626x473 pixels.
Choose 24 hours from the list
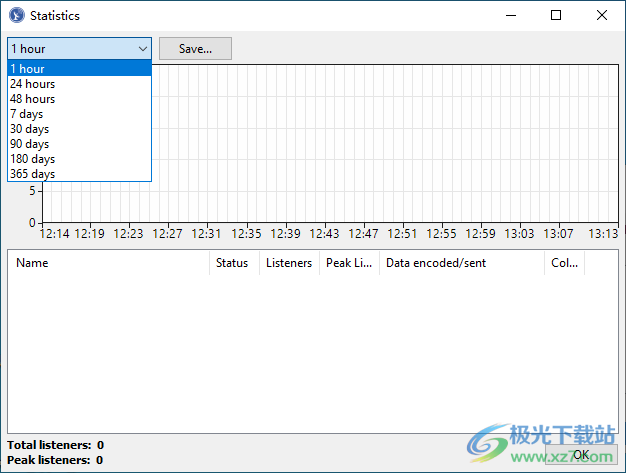tap(33, 84)
